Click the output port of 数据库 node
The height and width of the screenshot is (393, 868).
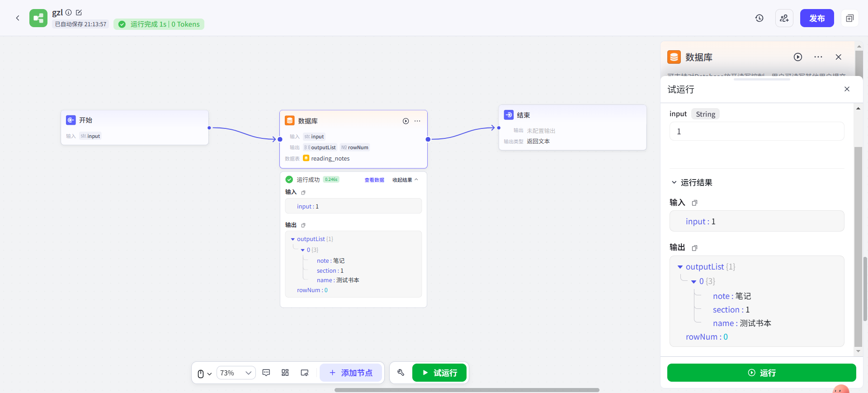coord(428,139)
